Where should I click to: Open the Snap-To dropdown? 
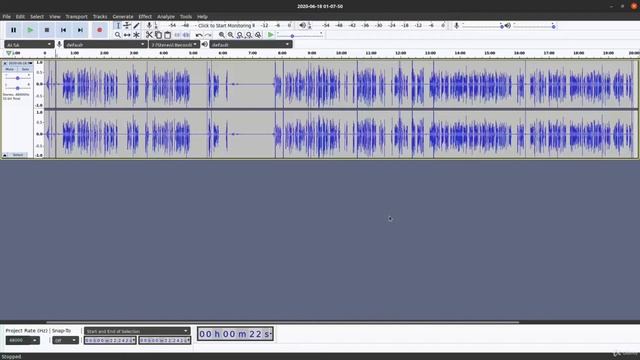click(65, 340)
